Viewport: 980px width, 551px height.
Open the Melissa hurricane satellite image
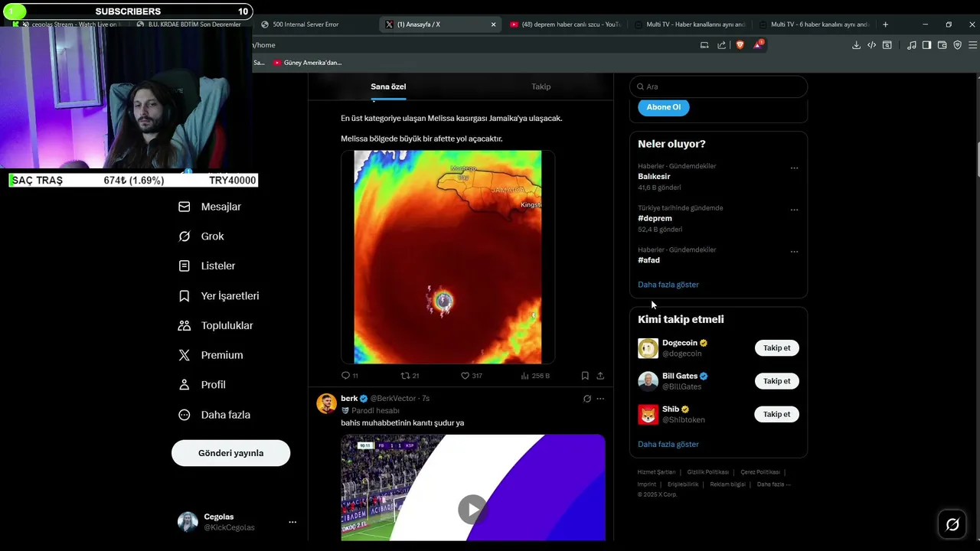pos(447,257)
